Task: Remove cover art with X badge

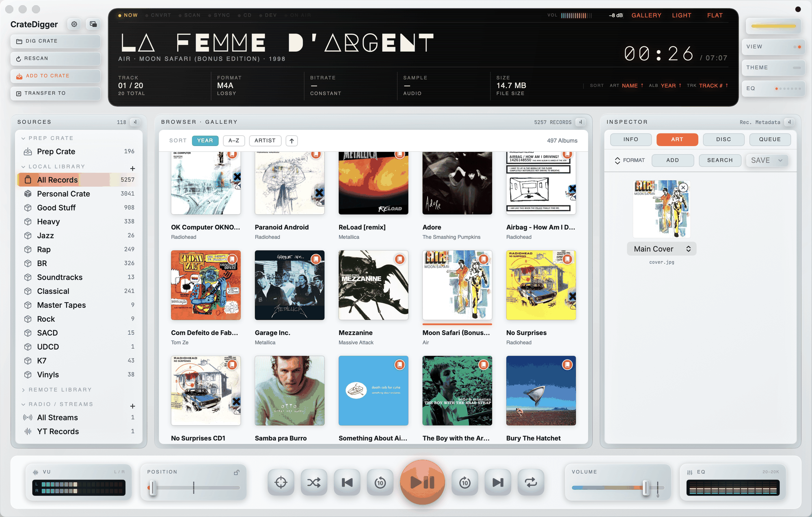Action: click(683, 187)
